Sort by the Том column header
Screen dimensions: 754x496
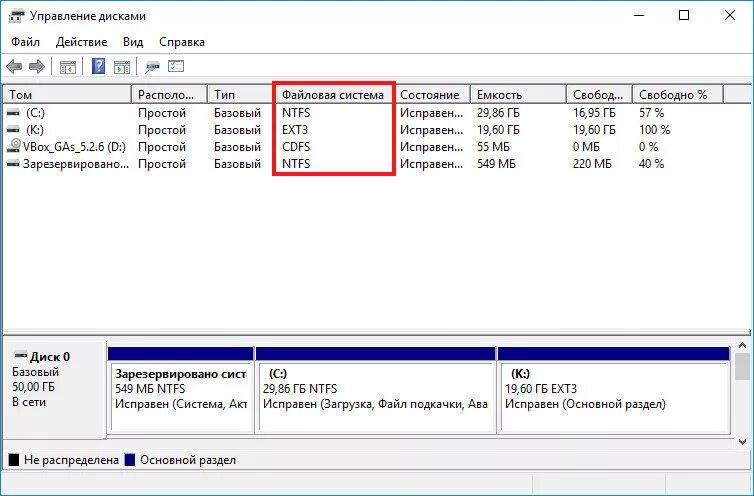coord(67,95)
